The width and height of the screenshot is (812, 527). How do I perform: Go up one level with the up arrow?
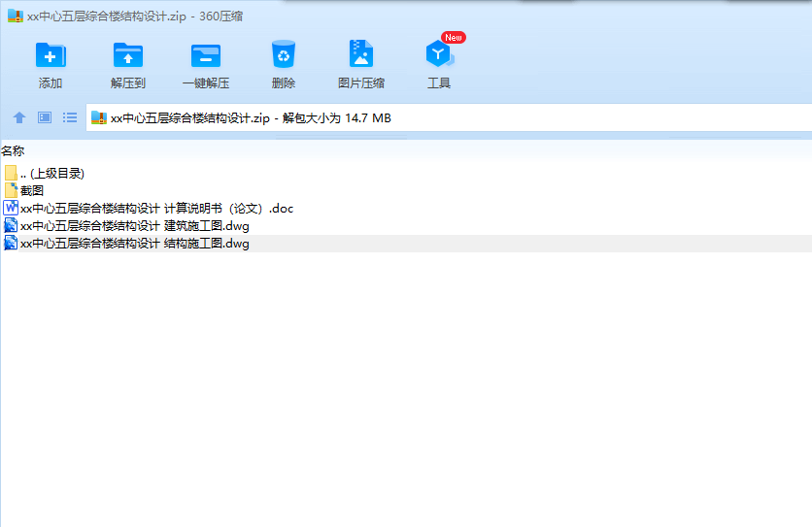point(19,118)
